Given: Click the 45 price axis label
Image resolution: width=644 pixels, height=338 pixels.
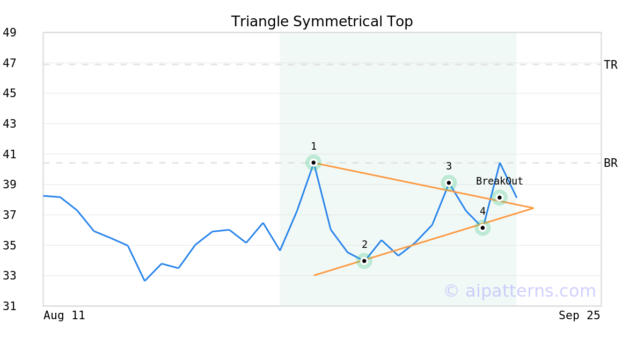Looking at the screenshot, I should coord(10,93).
